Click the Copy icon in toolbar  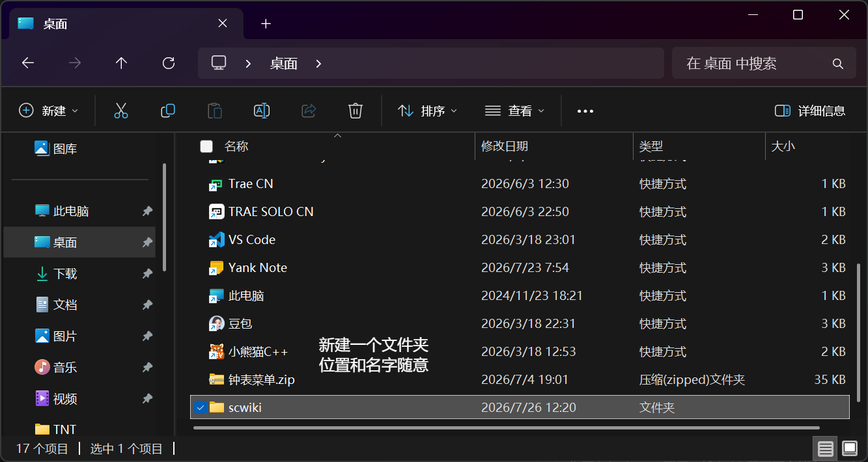(168, 111)
